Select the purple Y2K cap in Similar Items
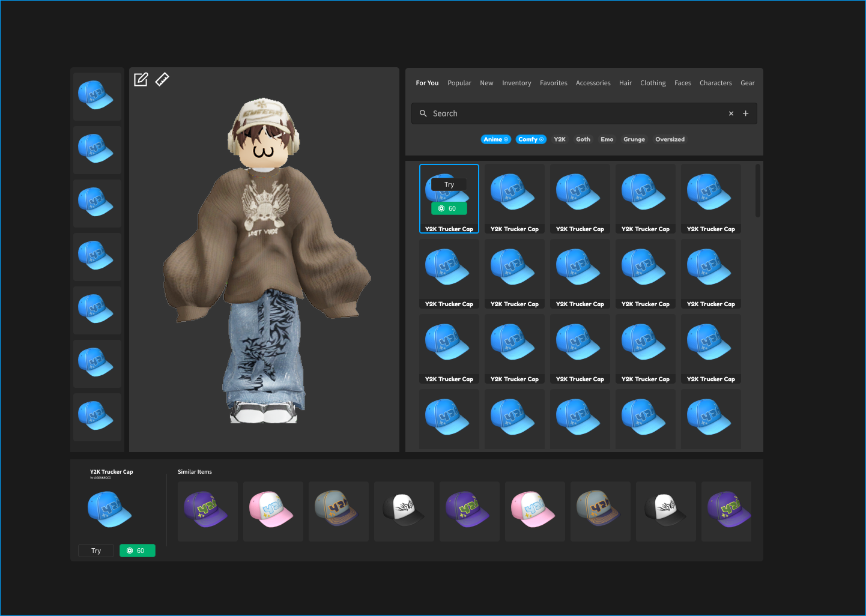The image size is (866, 616). 207,511
